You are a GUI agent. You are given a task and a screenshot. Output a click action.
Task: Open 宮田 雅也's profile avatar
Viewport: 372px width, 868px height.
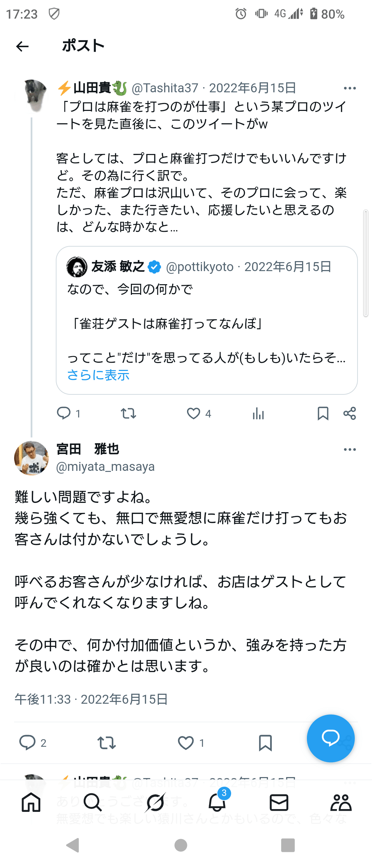coord(32,458)
